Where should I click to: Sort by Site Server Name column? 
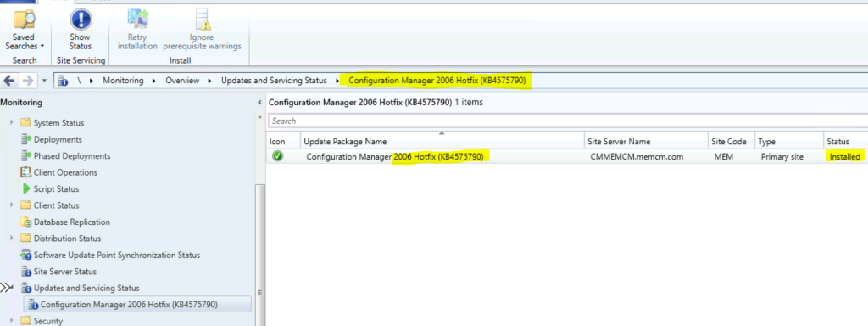point(646,142)
